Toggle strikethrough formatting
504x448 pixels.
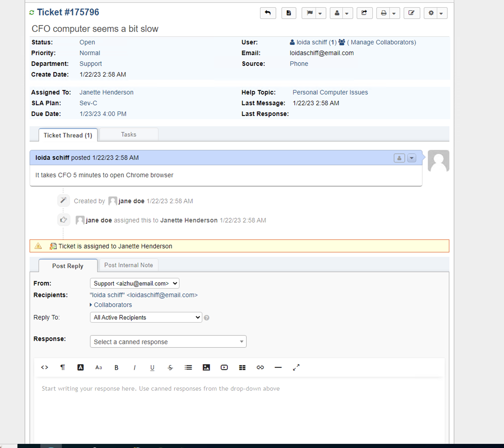[x=170, y=367]
